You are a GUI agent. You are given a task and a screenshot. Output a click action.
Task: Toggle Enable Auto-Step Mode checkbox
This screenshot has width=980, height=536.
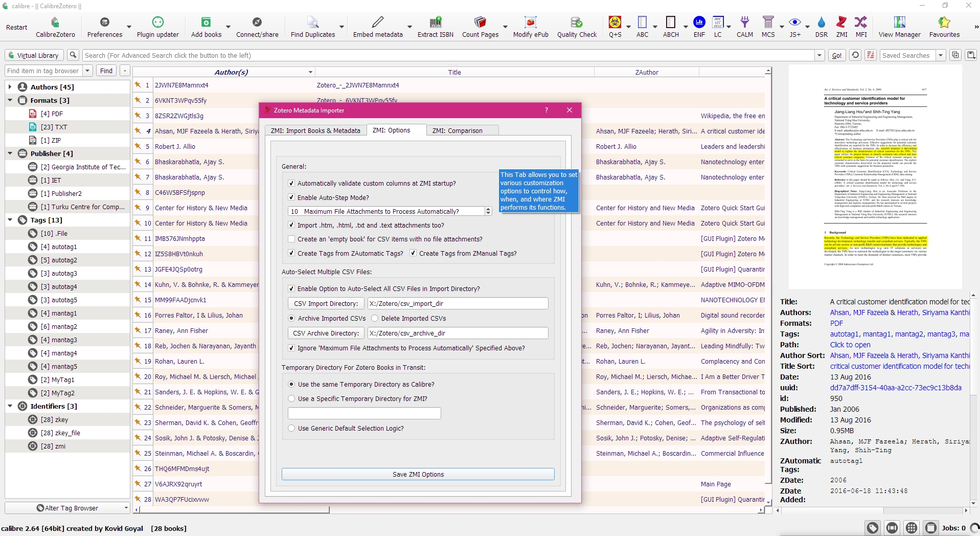pos(291,197)
